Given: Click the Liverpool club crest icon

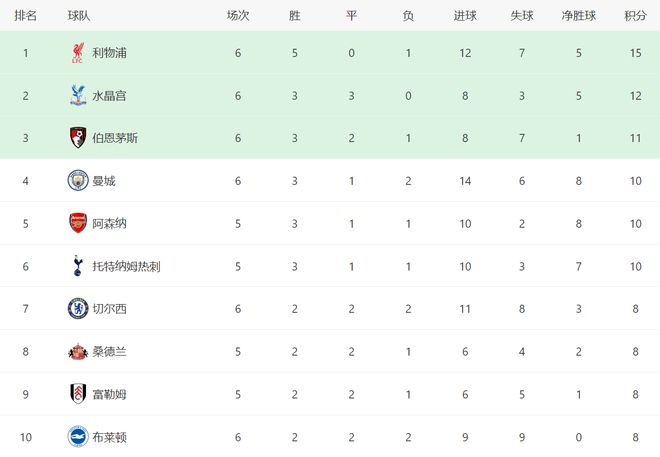Looking at the screenshot, I should click(78, 52).
